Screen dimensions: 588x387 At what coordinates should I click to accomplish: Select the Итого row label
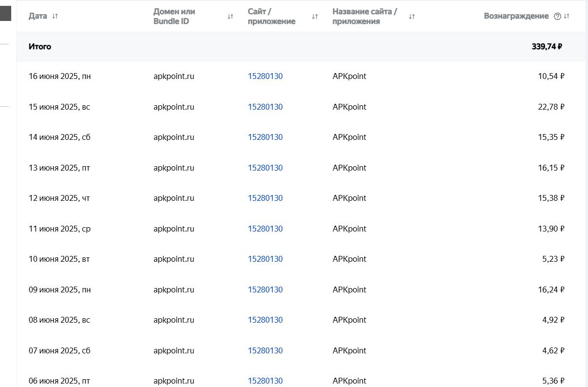tap(40, 47)
